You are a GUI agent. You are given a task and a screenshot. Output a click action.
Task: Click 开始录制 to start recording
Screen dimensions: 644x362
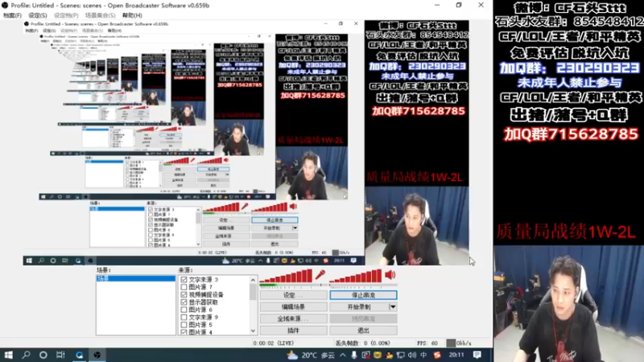(x=359, y=307)
